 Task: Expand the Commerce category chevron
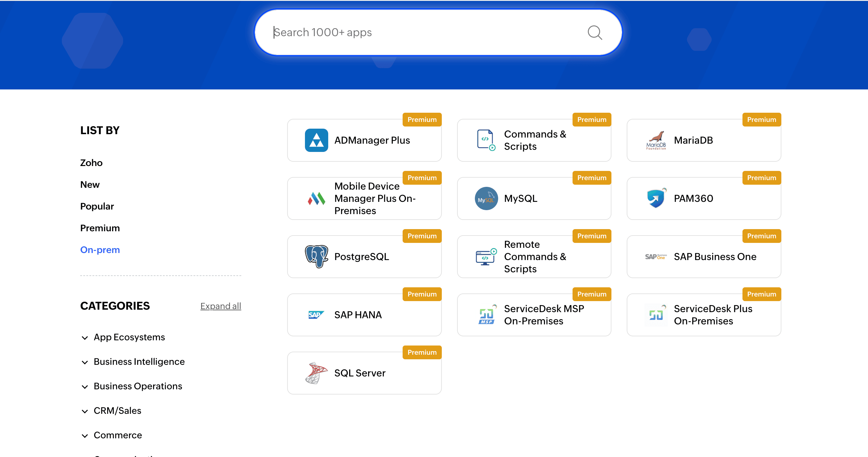click(85, 436)
